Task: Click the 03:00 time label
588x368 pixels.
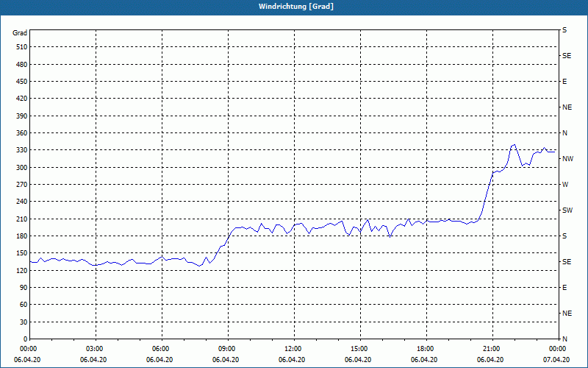Action: [x=96, y=349]
